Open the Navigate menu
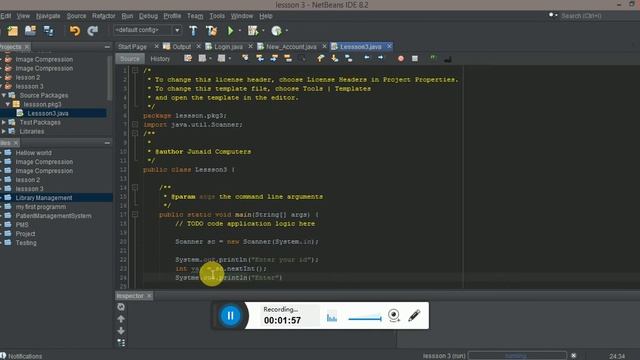640x360 pixels. click(48, 16)
